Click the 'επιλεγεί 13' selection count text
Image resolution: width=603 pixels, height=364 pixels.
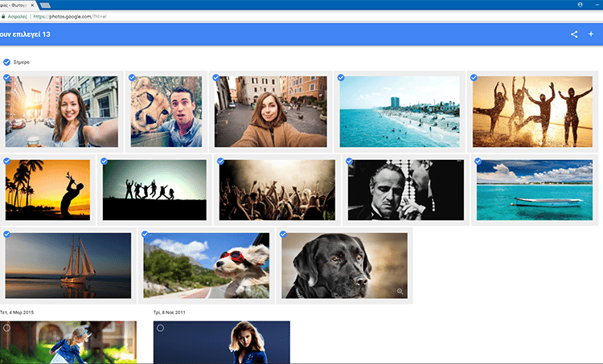click(x=32, y=35)
